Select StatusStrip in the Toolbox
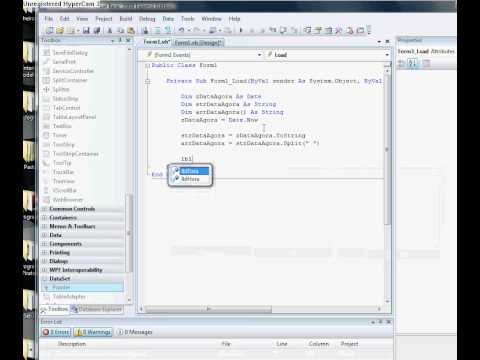The image size is (480, 360). click(65, 99)
